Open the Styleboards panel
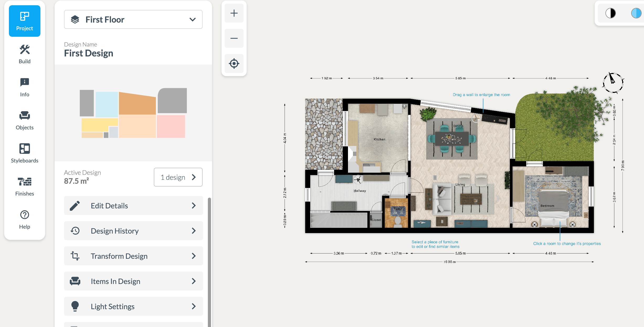Image resolution: width=644 pixels, height=327 pixels. pos(24,154)
